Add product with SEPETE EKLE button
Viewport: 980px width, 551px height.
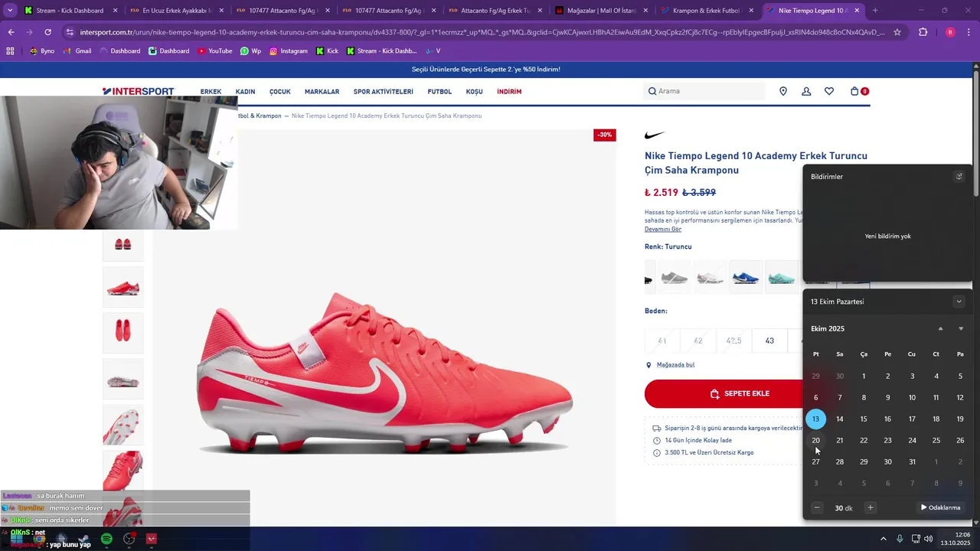(x=739, y=393)
